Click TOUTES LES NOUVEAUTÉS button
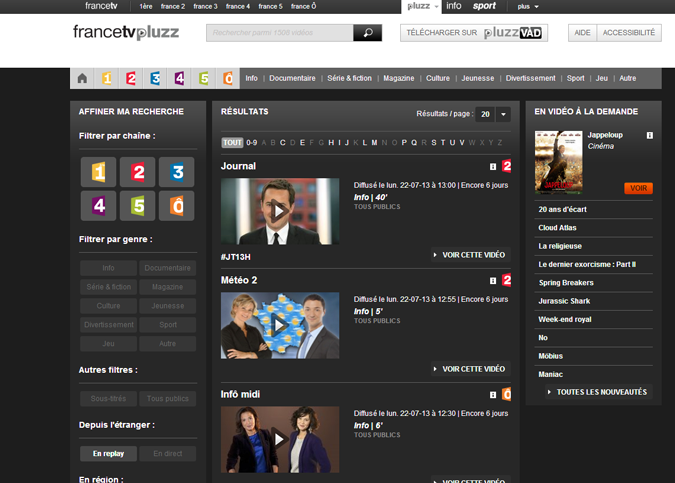 click(598, 392)
